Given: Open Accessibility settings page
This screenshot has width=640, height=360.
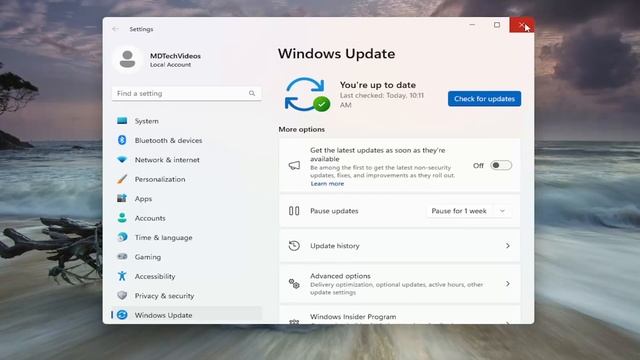Looking at the screenshot, I should tap(187, 276).
